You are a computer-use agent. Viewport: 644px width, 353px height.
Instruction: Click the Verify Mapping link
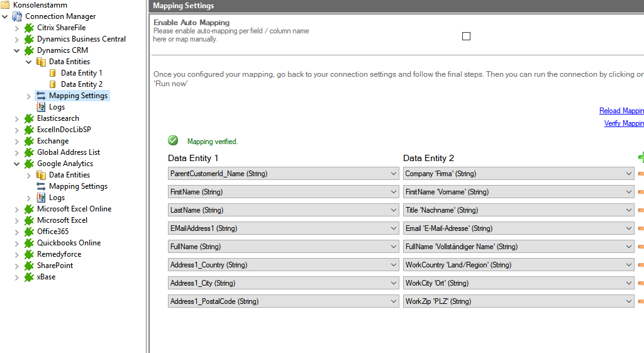coord(623,123)
